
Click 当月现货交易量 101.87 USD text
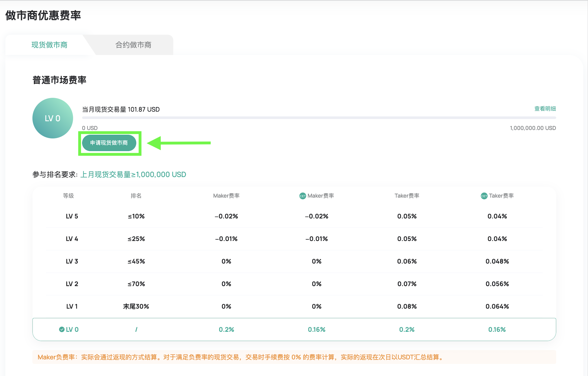(121, 109)
